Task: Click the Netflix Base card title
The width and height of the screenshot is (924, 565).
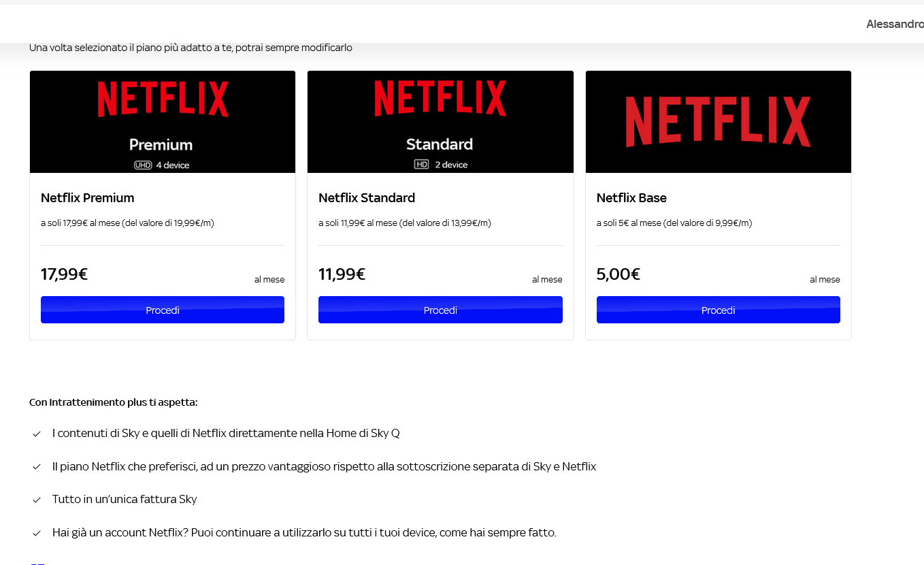Action: coord(631,198)
